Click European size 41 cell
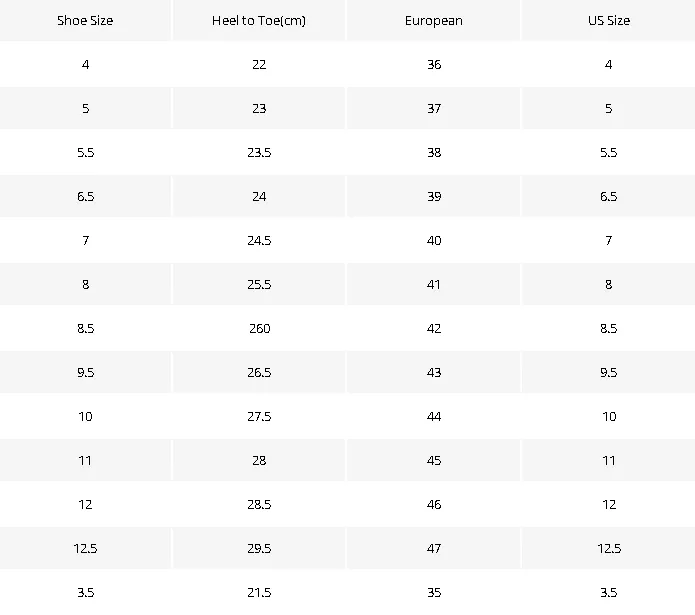 click(433, 284)
